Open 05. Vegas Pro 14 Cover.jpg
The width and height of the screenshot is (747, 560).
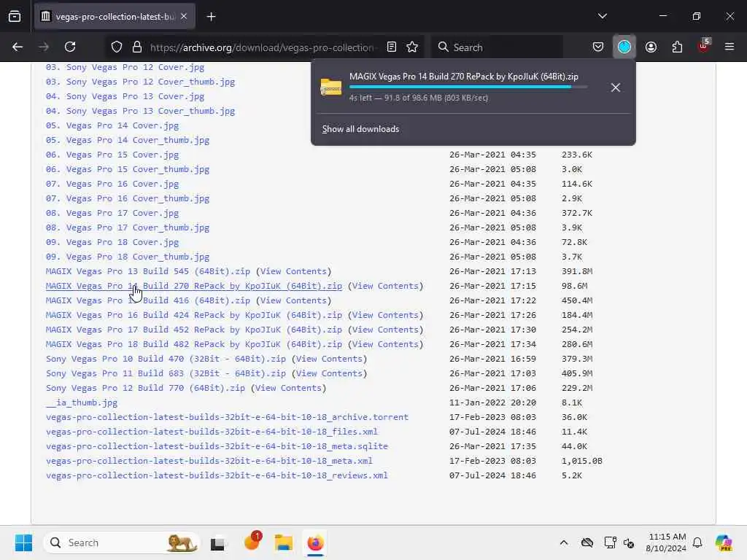112,125
